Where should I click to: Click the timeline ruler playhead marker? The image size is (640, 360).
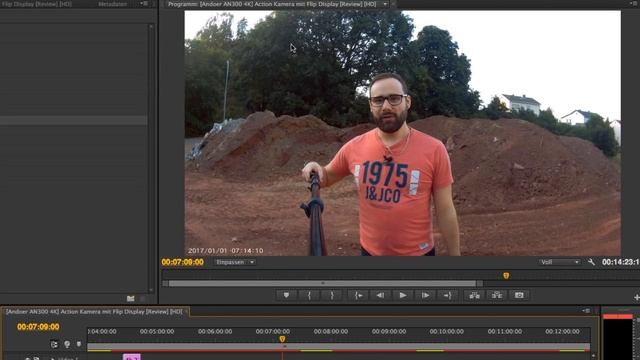[x=282, y=339]
